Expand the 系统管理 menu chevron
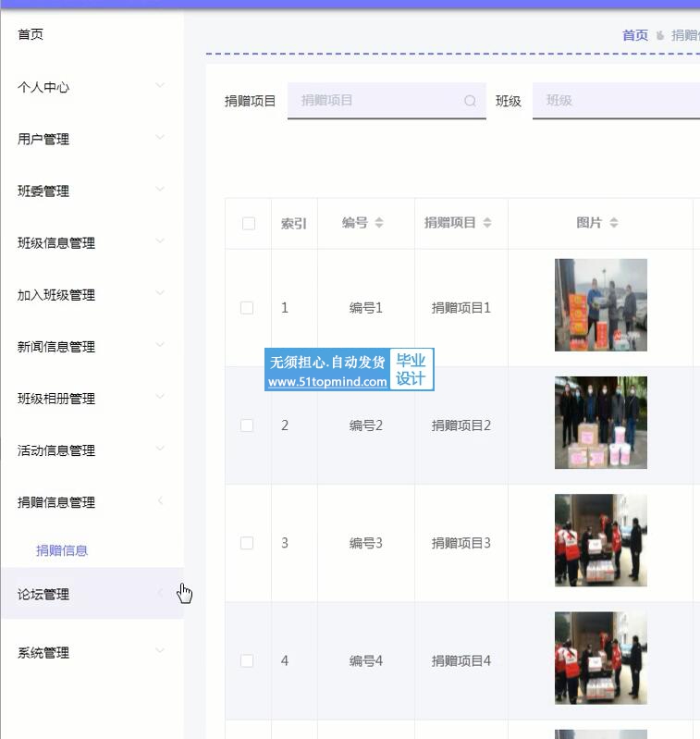The height and width of the screenshot is (739, 700). (160, 651)
